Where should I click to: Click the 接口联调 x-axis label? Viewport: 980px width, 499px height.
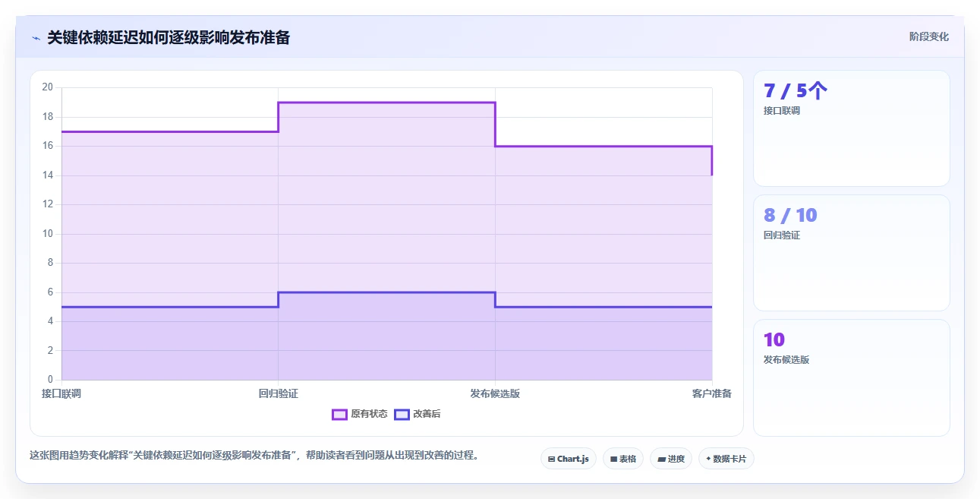(x=61, y=393)
